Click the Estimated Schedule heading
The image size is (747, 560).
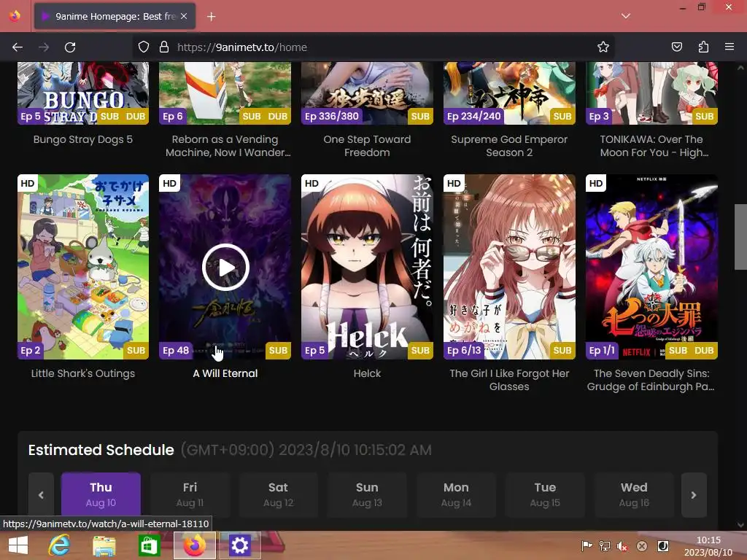(x=101, y=450)
